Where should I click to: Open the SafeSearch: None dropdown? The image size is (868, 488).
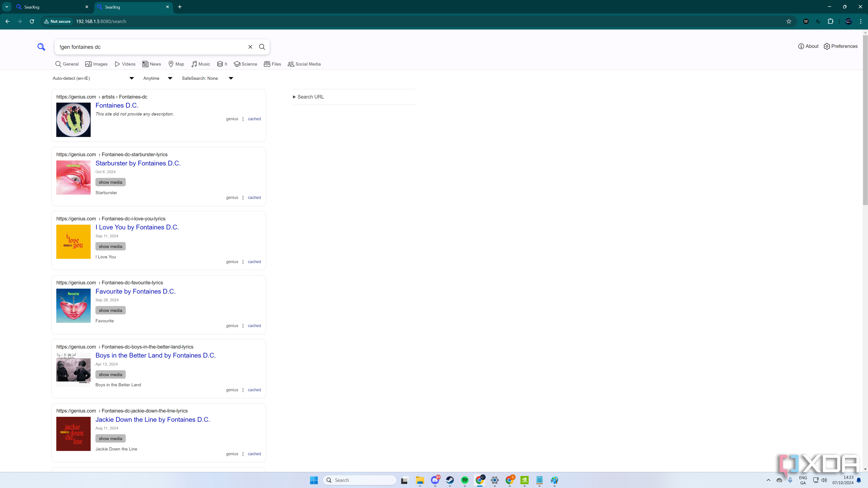point(207,78)
